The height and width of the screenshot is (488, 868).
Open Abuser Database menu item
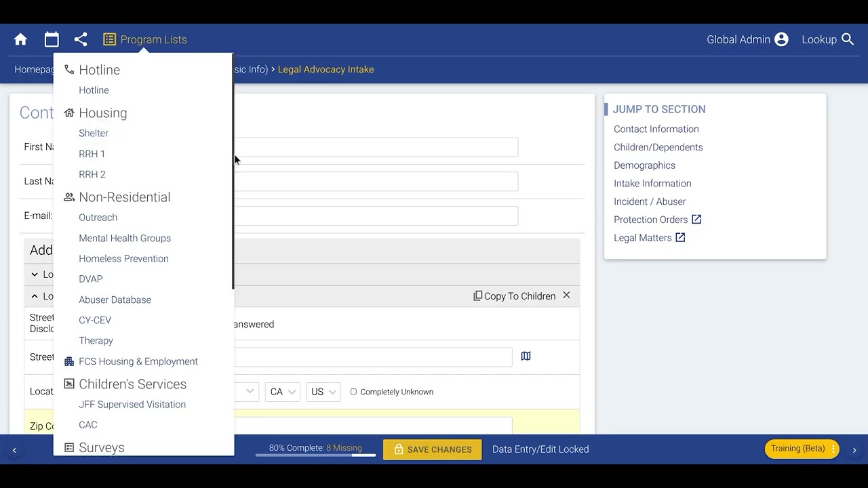coord(115,300)
